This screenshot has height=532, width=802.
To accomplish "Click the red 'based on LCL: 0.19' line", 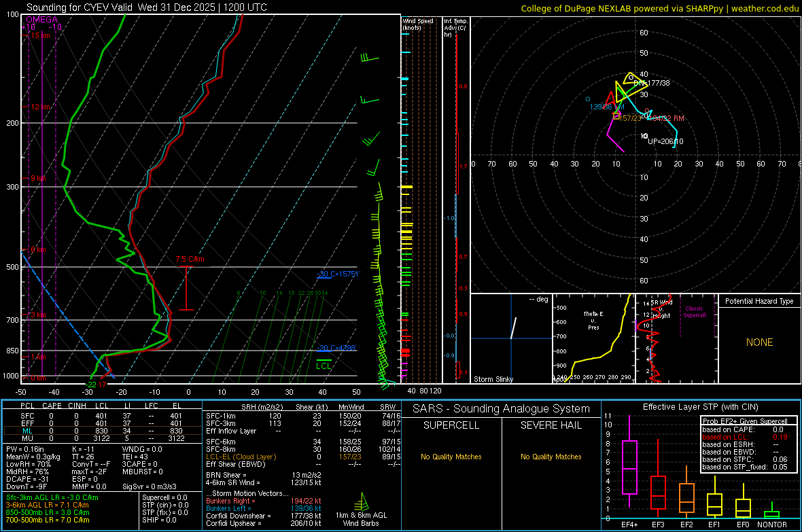I will [x=745, y=438].
